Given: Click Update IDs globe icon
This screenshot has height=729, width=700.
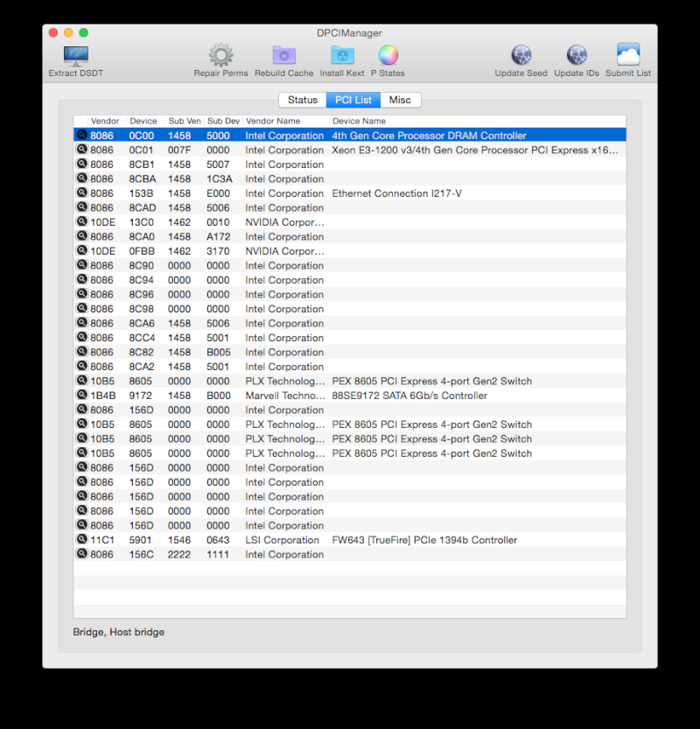Looking at the screenshot, I should (577, 55).
